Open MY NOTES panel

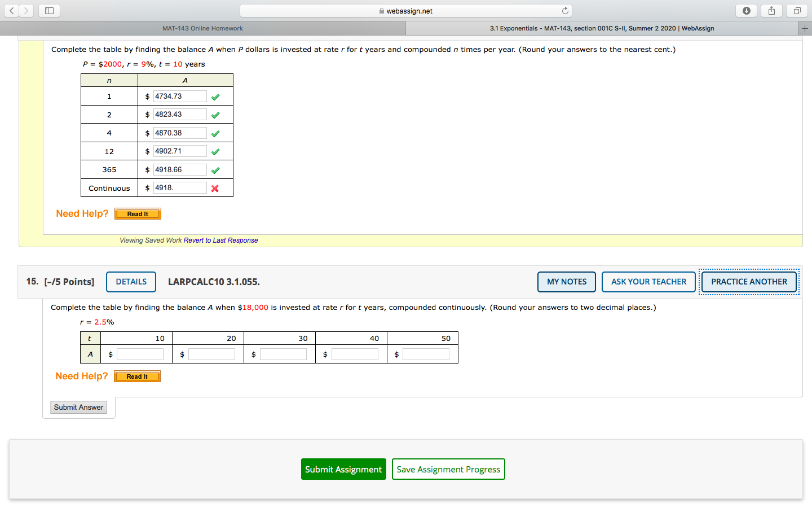[x=566, y=282]
